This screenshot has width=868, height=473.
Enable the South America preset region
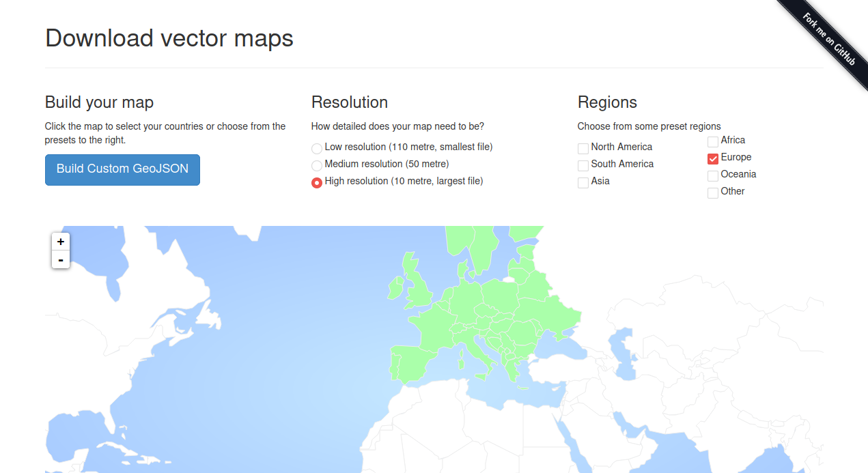click(583, 165)
